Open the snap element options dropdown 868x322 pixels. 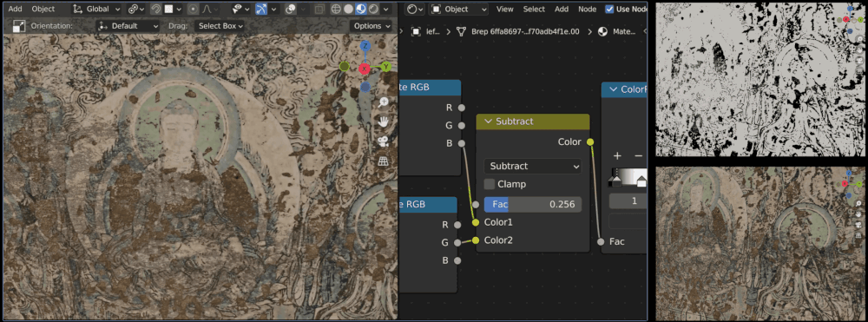pyautogui.click(x=174, y=9)
